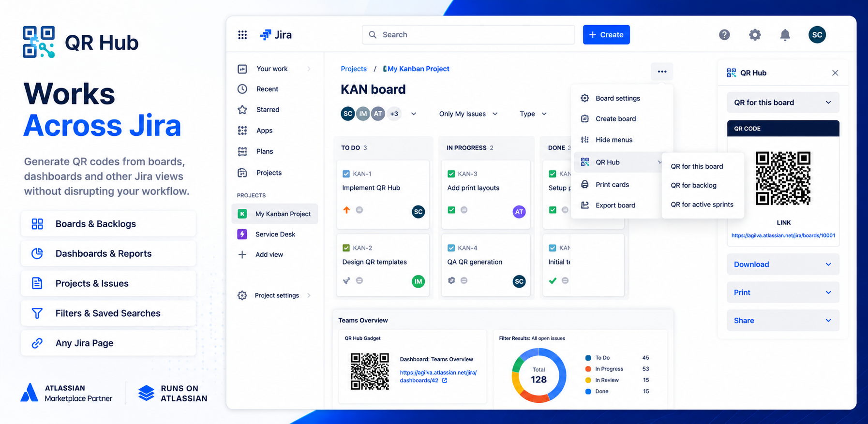Open the QR Hub submenu item

click(x=618, y=162)
